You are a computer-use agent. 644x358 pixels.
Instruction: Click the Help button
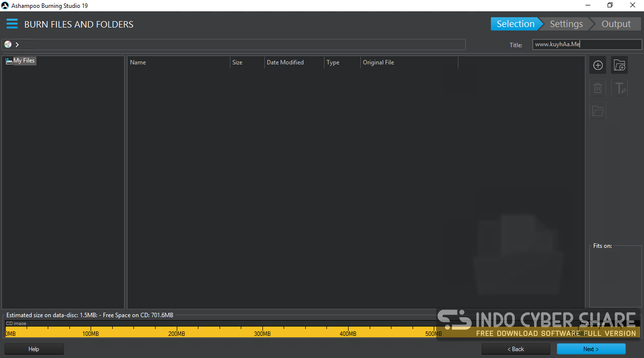click(34, 349)
